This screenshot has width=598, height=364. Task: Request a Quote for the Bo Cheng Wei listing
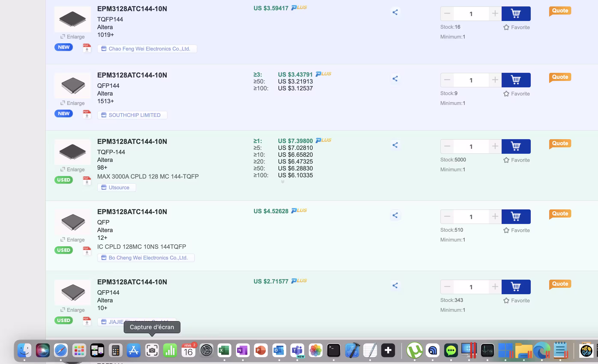pyautogui.click(x=560, y=214)
